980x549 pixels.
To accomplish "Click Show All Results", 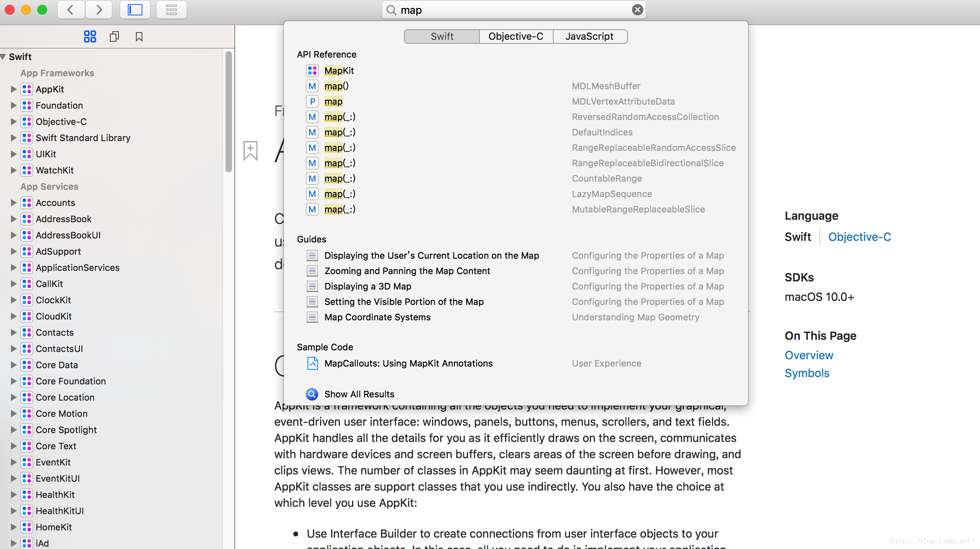I will click(x=359, y=394).
